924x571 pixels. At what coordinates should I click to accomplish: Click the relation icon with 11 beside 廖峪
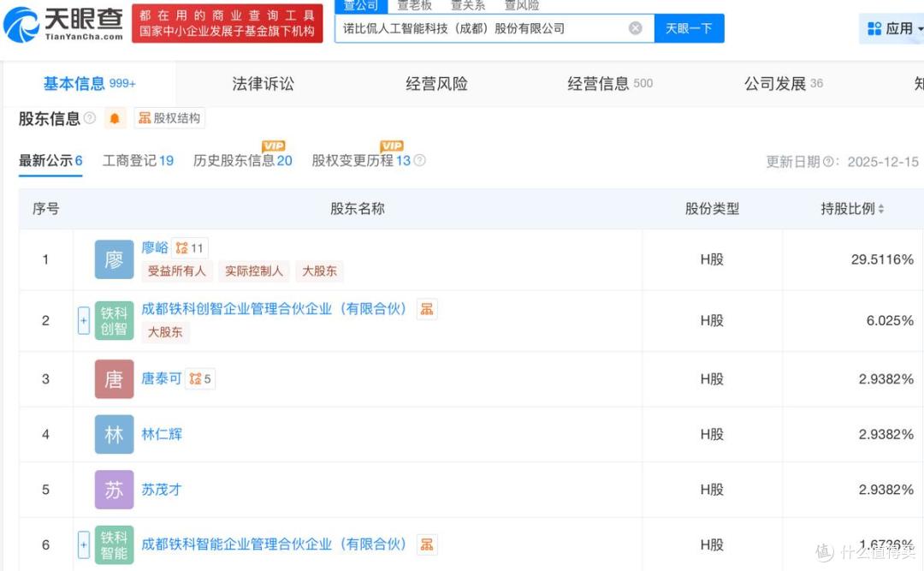(x=190, y=248)
